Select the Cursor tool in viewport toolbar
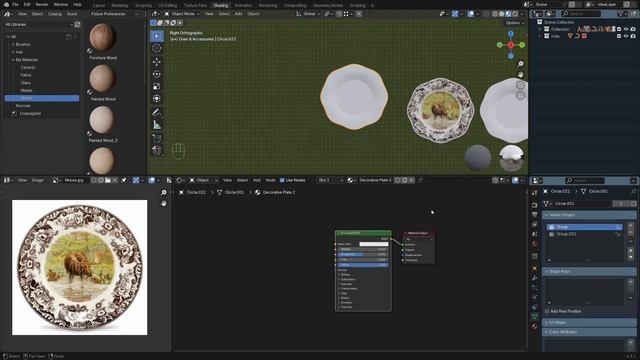 [x=157, y=48]
